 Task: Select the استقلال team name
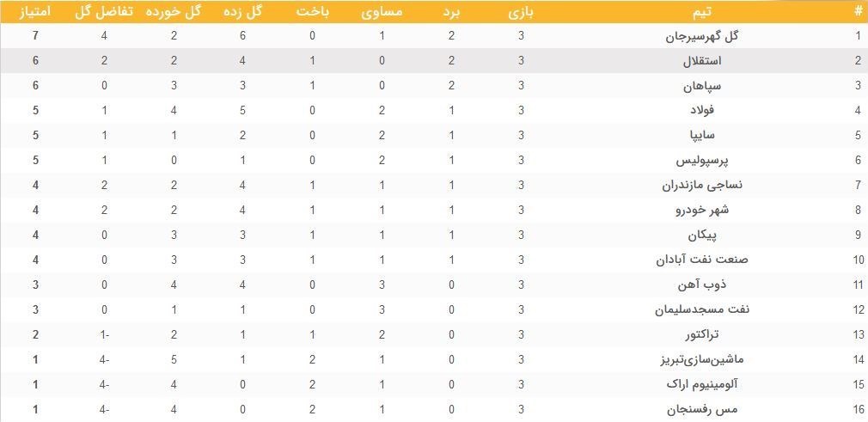point(704,61)
